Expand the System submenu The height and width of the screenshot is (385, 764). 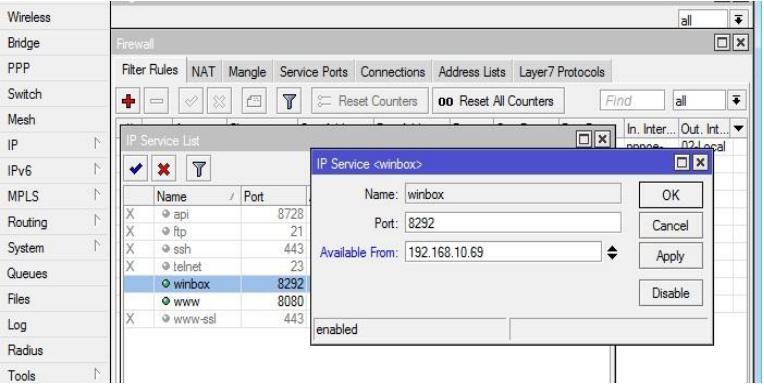pyautogui.click(x=55, y=248)
